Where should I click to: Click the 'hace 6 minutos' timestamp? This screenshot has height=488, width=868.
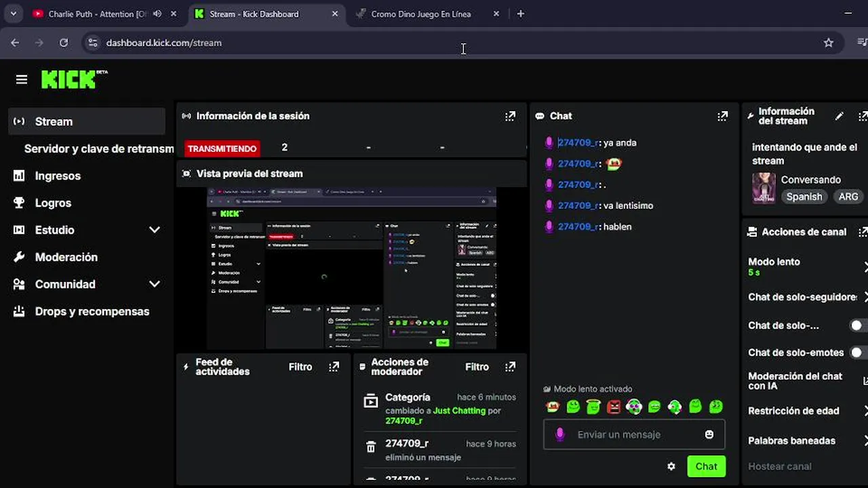[x=486, y=397]
